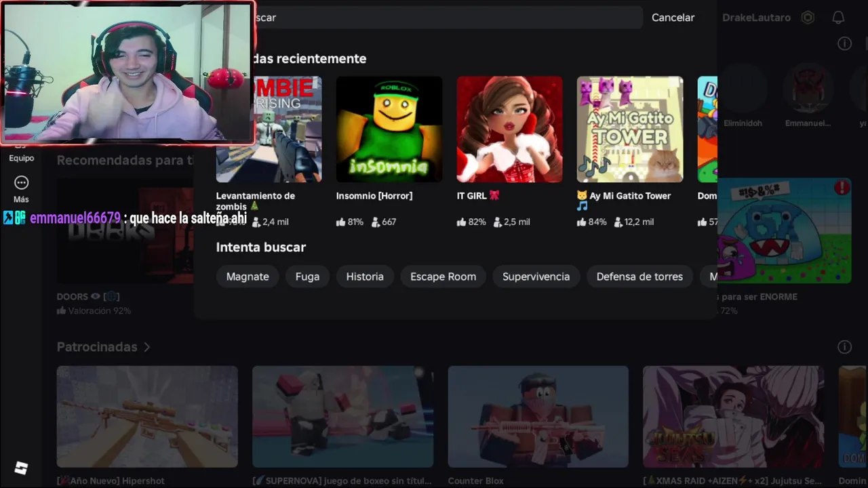
Task: Open Emmanuel friend avatar
Action: pos(807,88)
